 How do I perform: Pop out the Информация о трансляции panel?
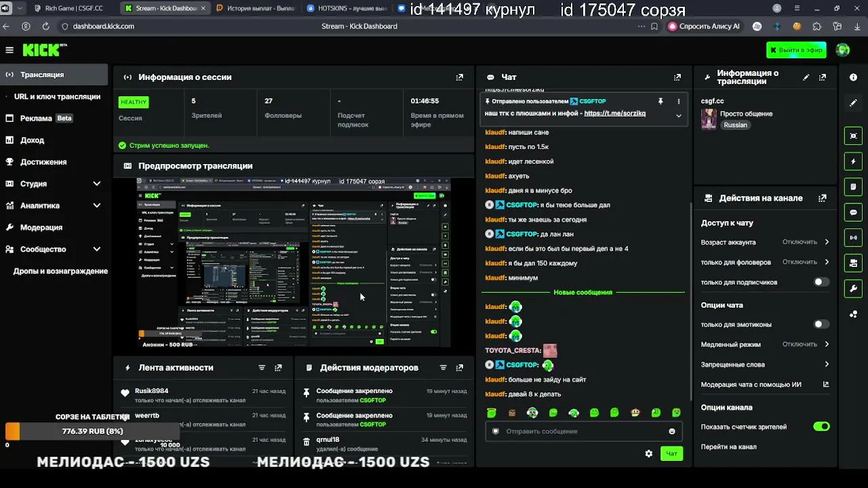(823, 77)
